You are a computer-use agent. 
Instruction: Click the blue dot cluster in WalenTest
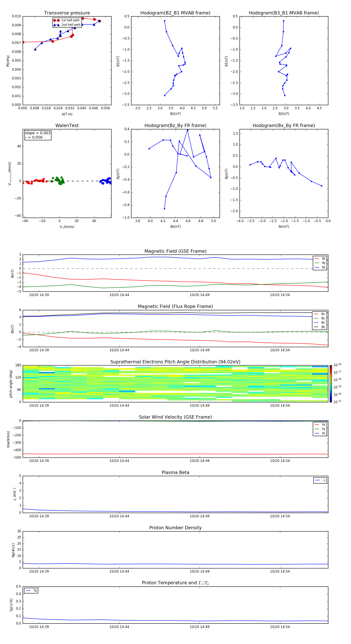(x=105, y=181)
